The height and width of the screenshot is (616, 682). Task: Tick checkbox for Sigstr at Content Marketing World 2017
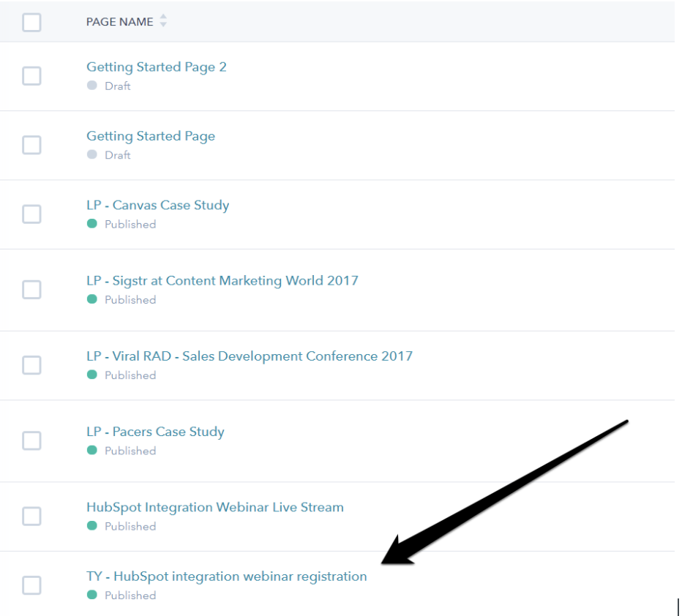click(x=31, y=290)
